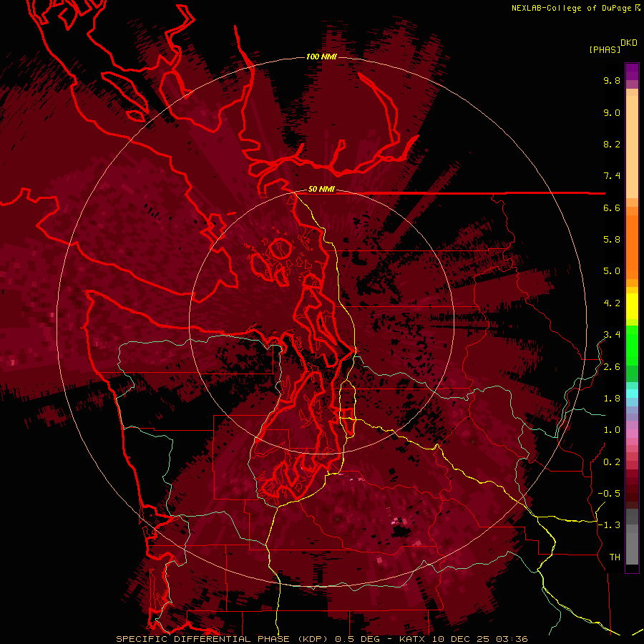Click the 50 NMI range ring label
644x644 pixels.
(321, 190)
